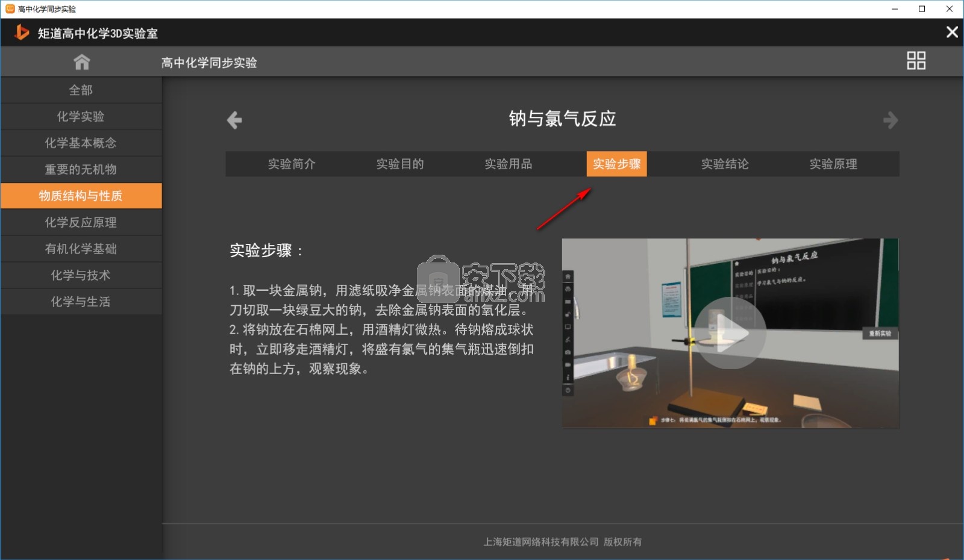
Task: Select the 重要的无机物 category
Action: (x=81, y=170)
